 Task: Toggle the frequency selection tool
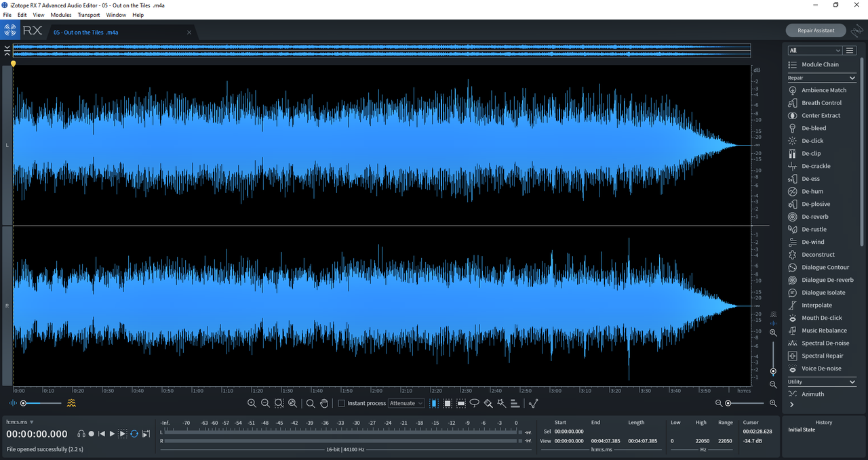point(461,403)
